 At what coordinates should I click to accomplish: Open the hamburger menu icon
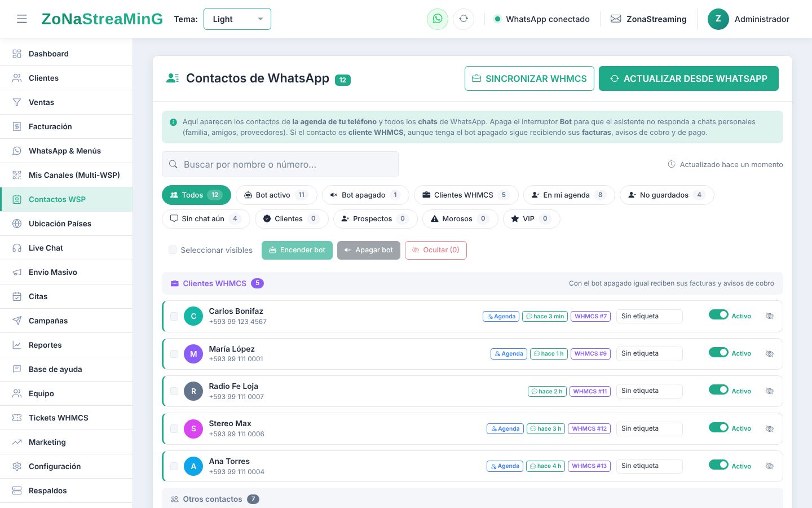22,19
